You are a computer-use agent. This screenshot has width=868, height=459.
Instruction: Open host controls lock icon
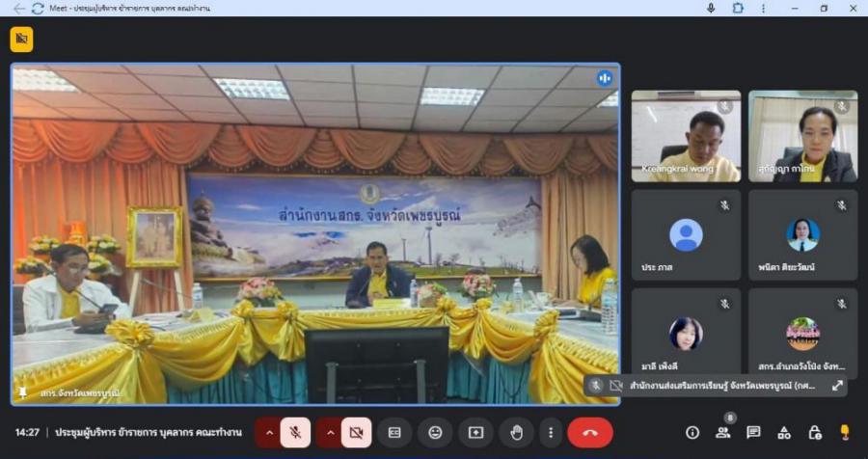[815, 433]
